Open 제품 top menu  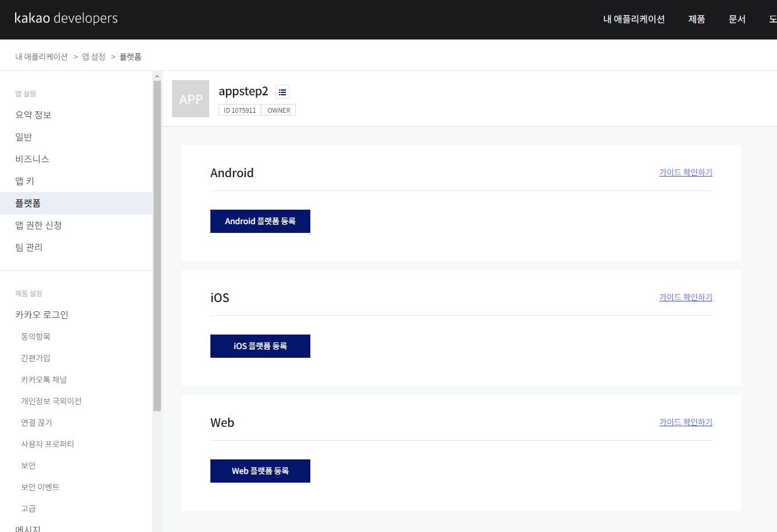tap(697, 19)
